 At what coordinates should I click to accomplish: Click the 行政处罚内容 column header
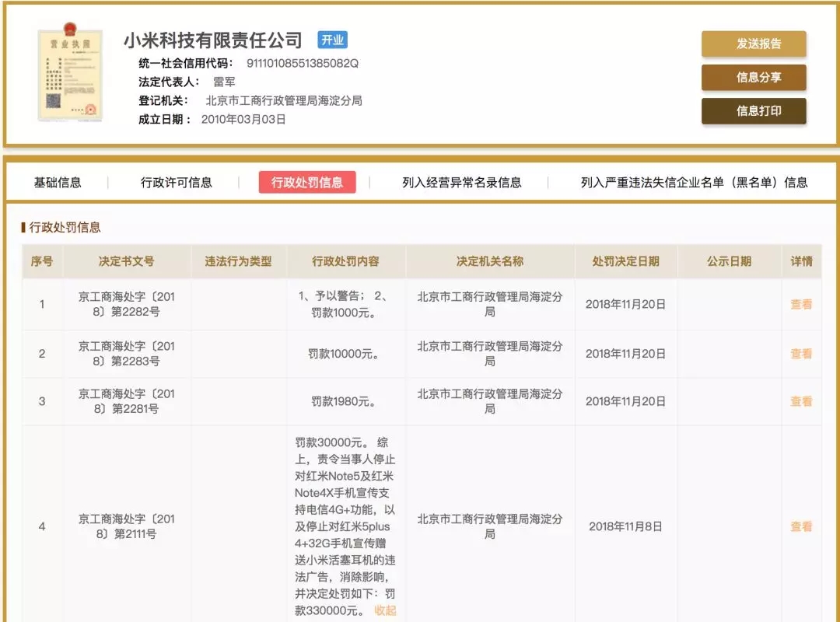click(345, 261)
